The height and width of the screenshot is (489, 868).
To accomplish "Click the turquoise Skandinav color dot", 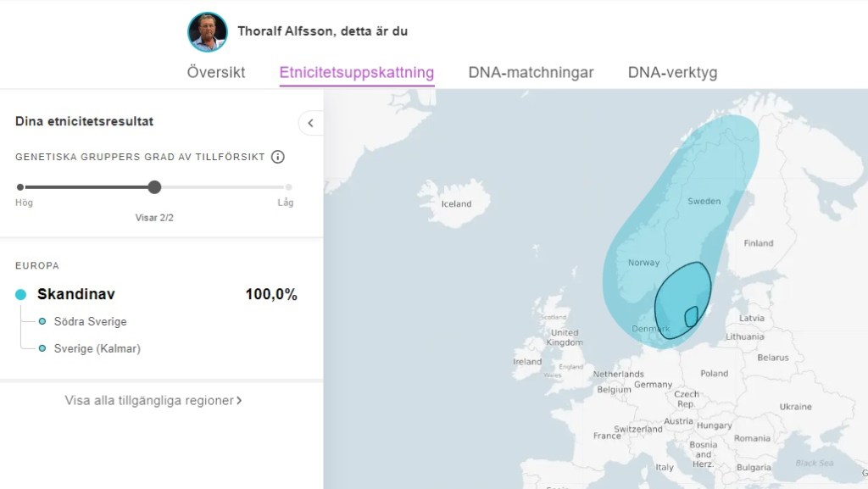I will (x=21, y=295).
